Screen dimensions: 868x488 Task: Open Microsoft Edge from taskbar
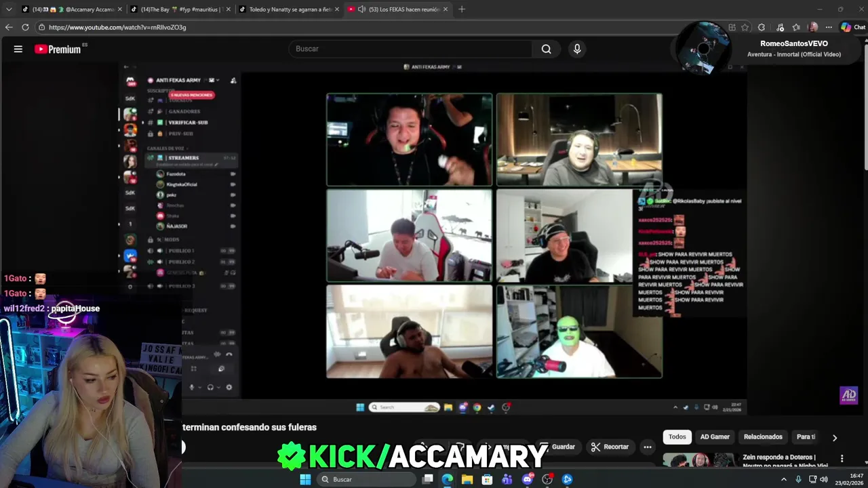pos(448,479)
